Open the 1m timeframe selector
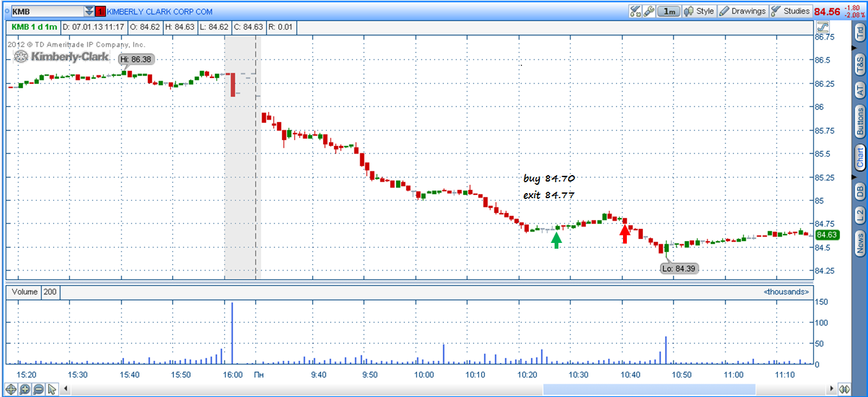The height and width of the screenshot is (397, 868). tap(668, 11)
